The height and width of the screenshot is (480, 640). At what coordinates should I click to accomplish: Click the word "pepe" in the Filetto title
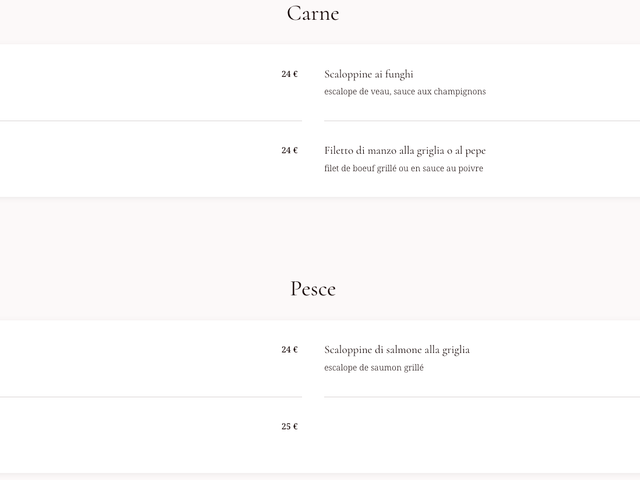475,151
